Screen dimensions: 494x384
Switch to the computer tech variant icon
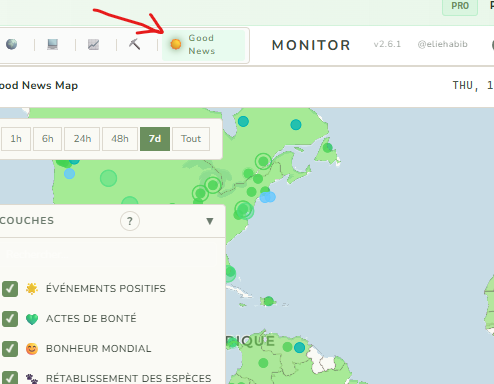(x=53, y=44)
